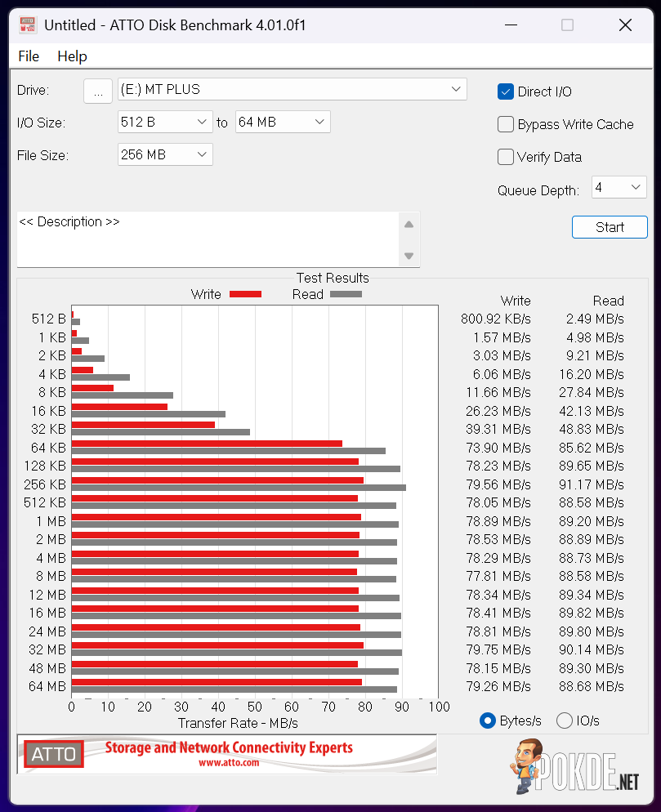
Task: Click inside the Description text field
Action: 208,239
